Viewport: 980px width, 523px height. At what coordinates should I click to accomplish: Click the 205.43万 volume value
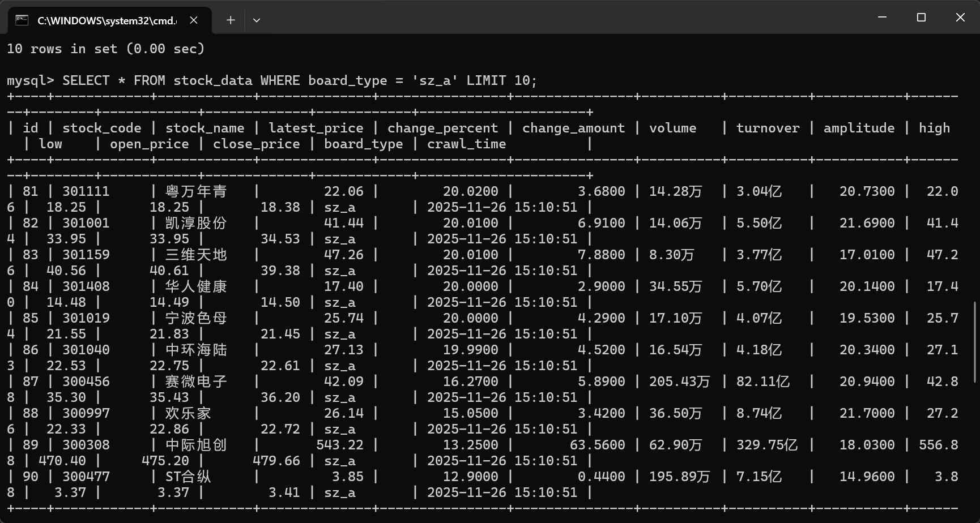click(680, 382)
